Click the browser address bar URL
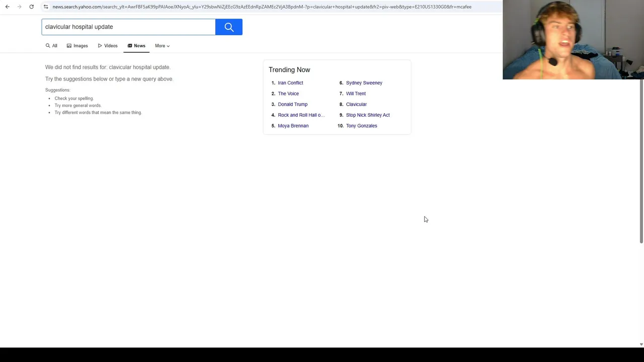 point(262,7)
